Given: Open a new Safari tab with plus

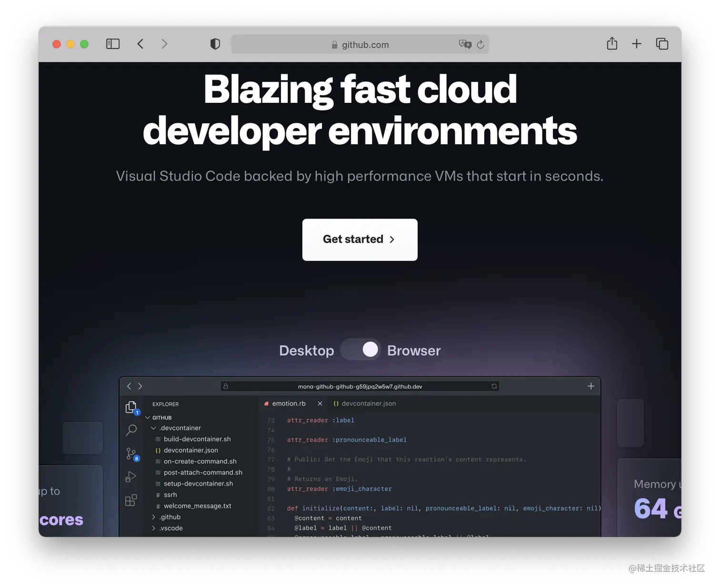Looking at the screenshot, I should 637,44.
